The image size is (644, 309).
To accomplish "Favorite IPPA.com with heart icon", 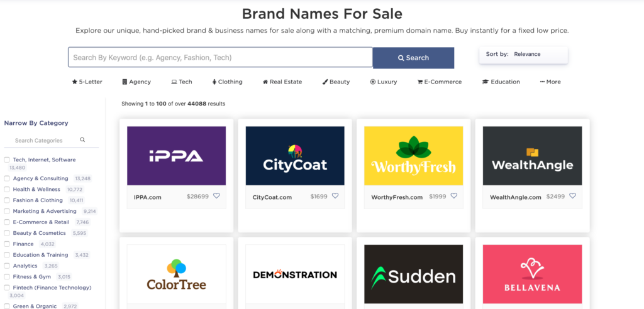I will pos(216,196).
